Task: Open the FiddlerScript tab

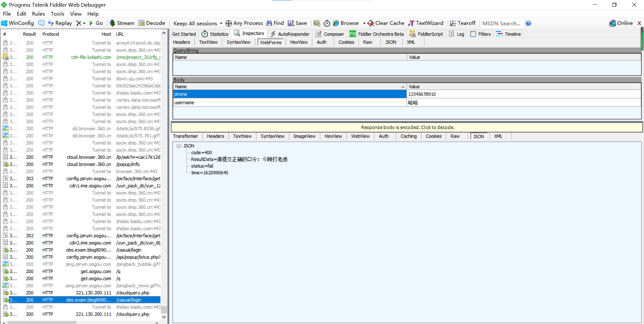Action: click(426, 34)
